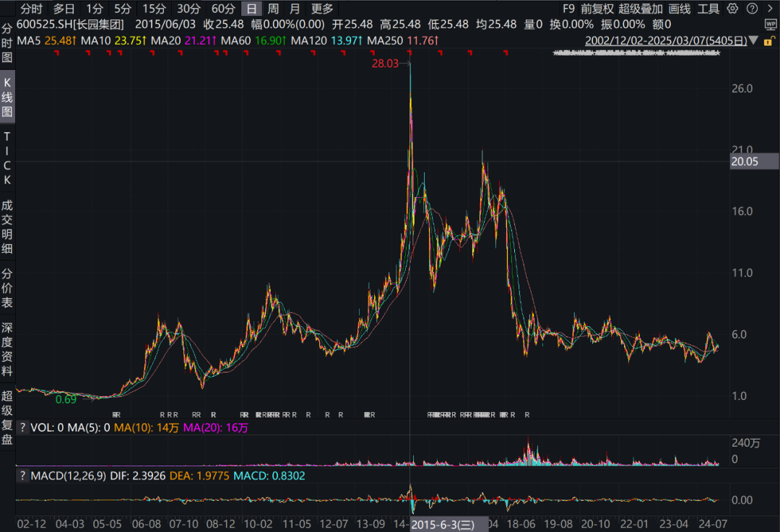Click the WP monitor icon
This screenshot has height=532, width=780.
[771, 24]
